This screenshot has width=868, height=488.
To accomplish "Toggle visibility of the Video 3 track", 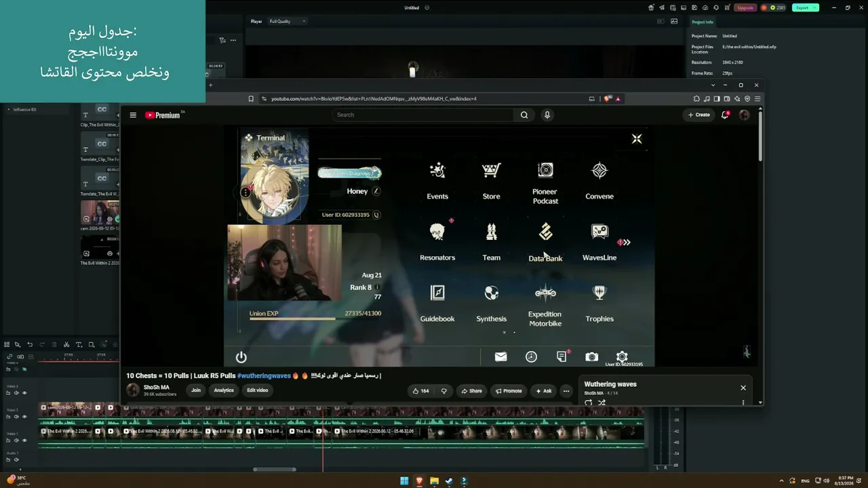I will (24, 393).
